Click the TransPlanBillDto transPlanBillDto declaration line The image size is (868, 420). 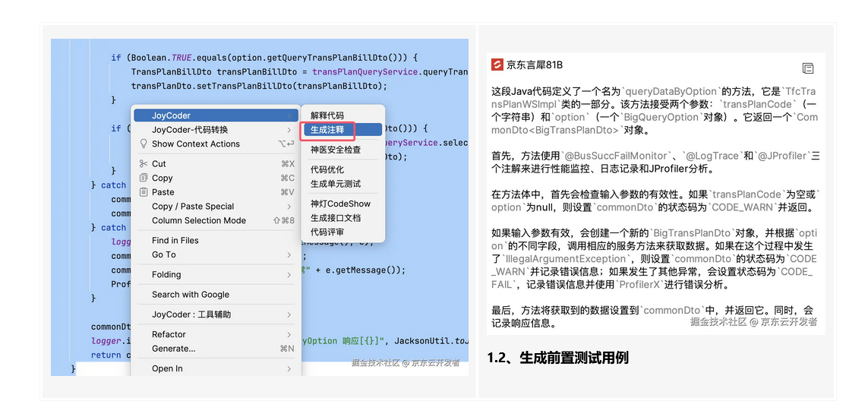[299, 72]
